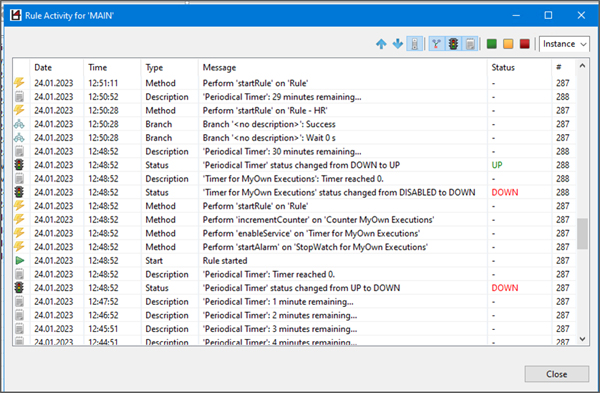Viewport: 600px width, 393px height.
Task: Click the scrollbar up arrow
Action: [582, 66]
